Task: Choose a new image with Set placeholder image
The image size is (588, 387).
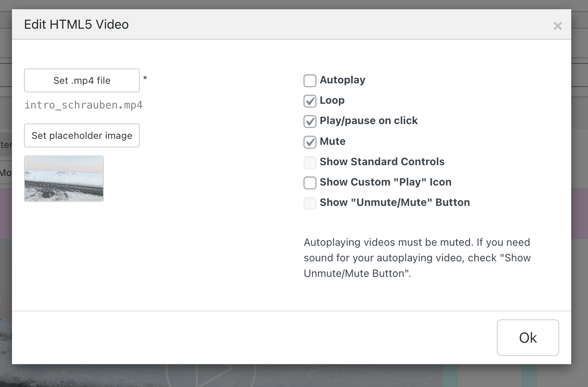Action: click(81, 135)
